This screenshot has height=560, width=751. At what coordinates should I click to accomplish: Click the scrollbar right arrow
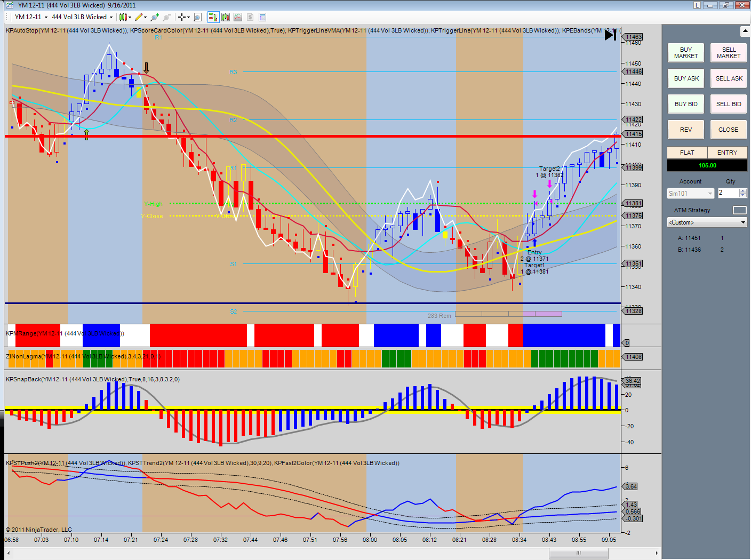657,554
